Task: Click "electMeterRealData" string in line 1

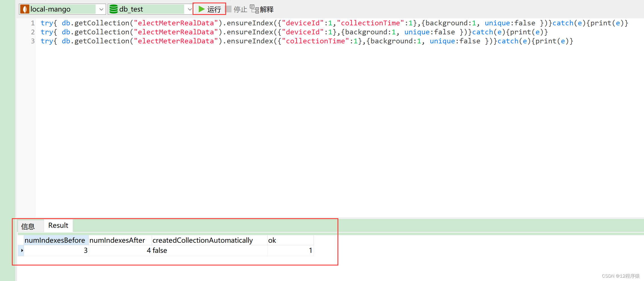Action: pos(176,23)
